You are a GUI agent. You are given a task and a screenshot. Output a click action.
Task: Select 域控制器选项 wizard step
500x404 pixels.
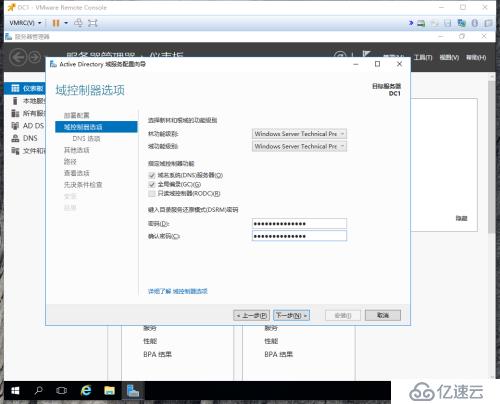coord(96,127)
